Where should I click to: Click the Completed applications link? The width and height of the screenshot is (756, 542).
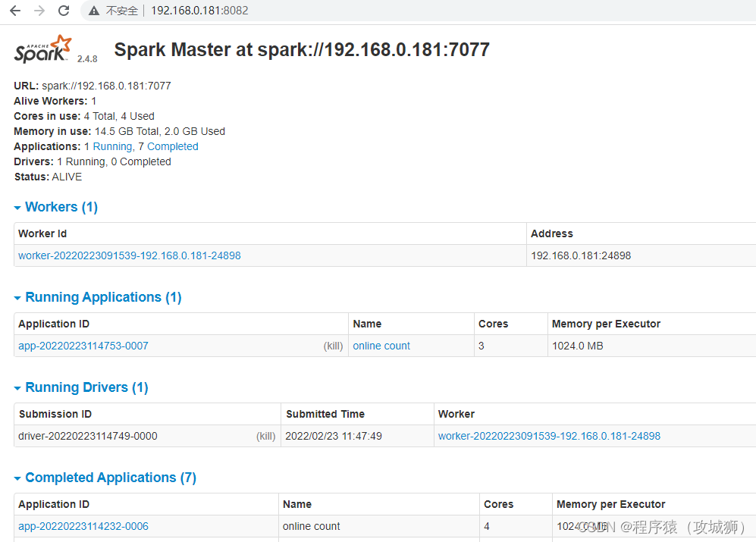(172, 146)
